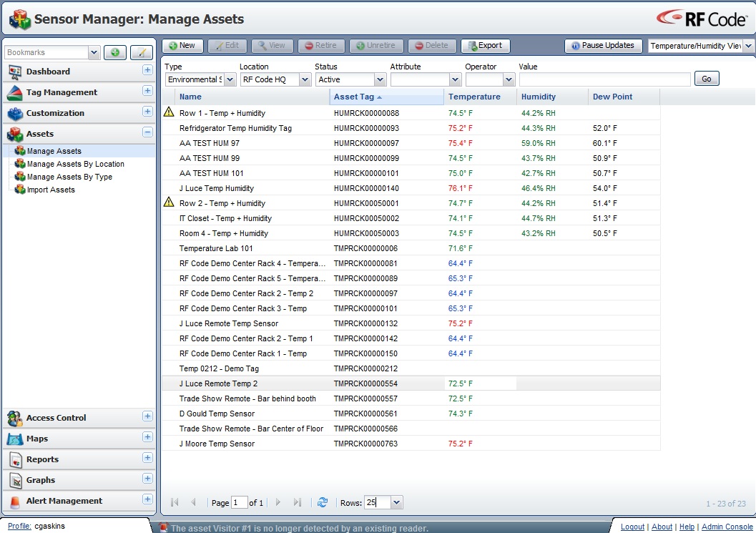Expand the Dashboard section with plus button
Viewport: 756px width, 533px height.
[x=147, y=70]
